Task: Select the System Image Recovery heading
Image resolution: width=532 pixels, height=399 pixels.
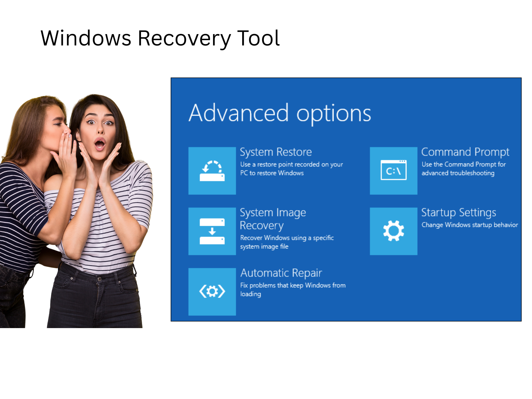Action: [273, 219]
